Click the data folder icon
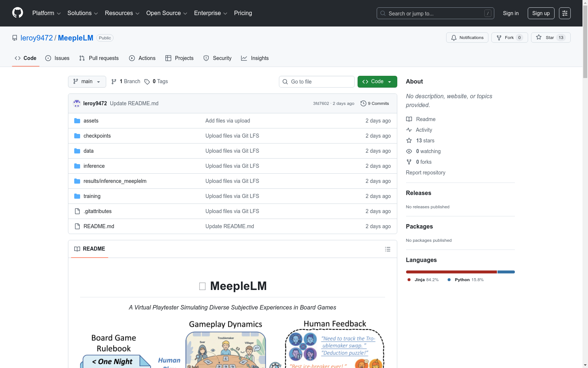Viewport: 588px width, 368px height. (x=77, y=151)
